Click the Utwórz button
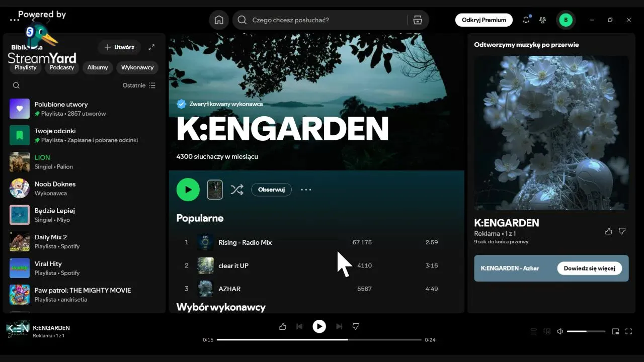The width and height of the screenshot is (644, 362). click(119, 47)
